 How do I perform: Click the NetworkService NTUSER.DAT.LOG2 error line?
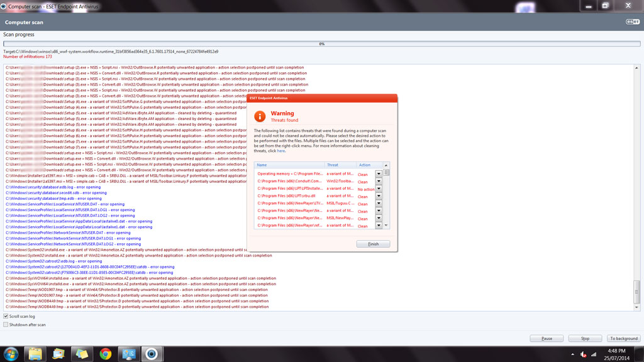pyautogui.click(x=73, y=244)
